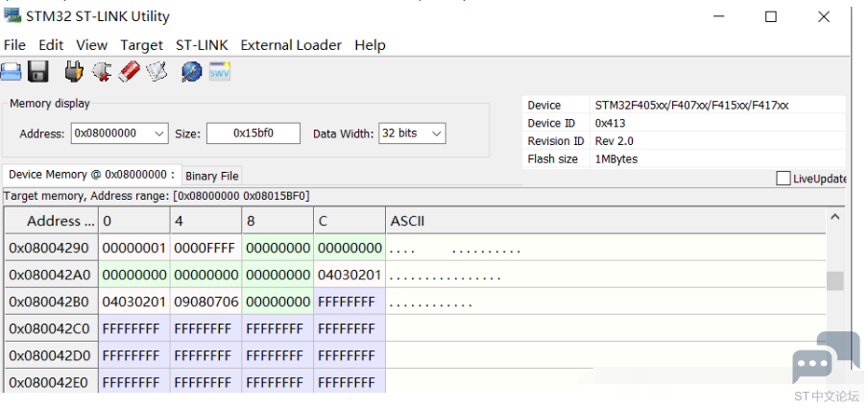
Task: Select address row 0x080042C0
Action: tap(52, 328)
